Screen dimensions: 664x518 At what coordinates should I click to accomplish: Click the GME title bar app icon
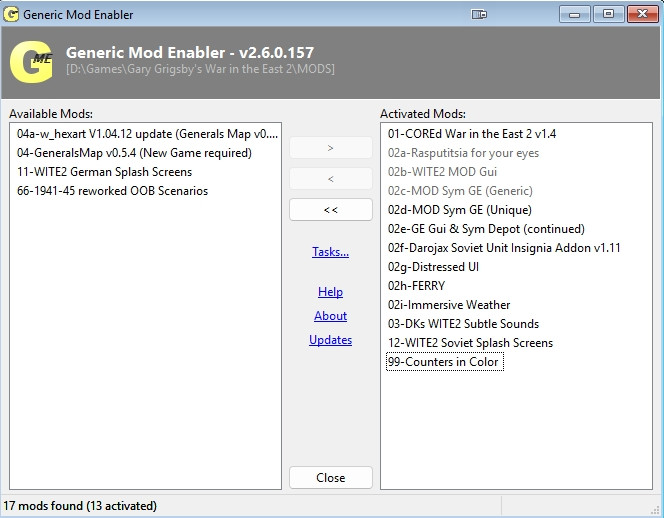11,14
